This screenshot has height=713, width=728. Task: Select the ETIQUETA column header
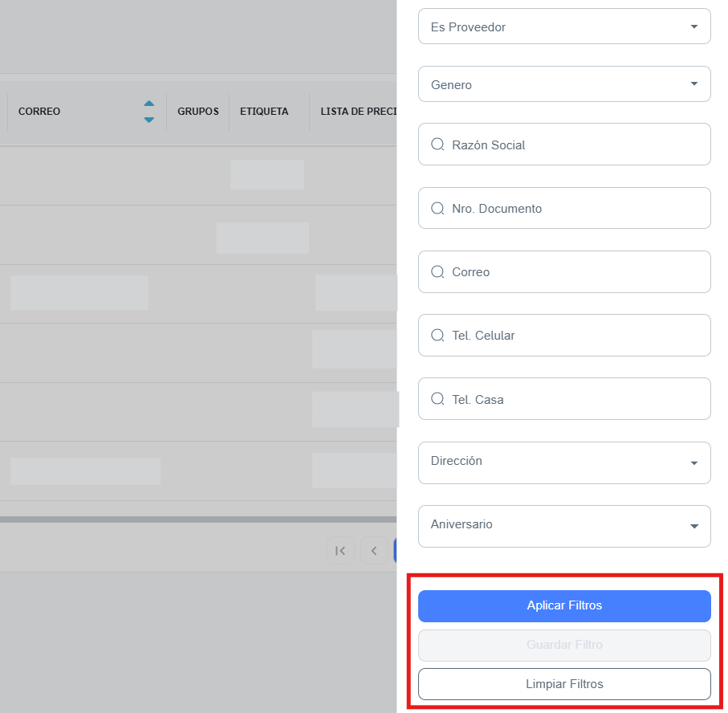tap(264, 112)
